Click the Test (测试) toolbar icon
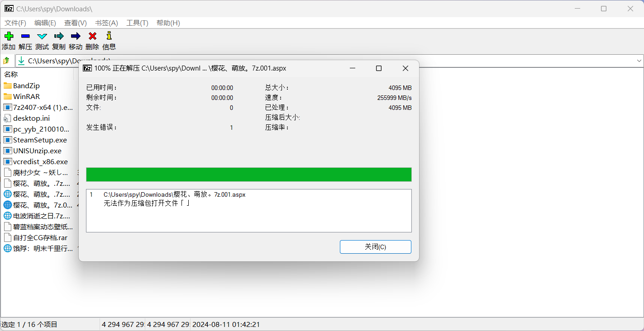Screen dimensions: 644x331 pyautogui.click(x=42, y=36)
